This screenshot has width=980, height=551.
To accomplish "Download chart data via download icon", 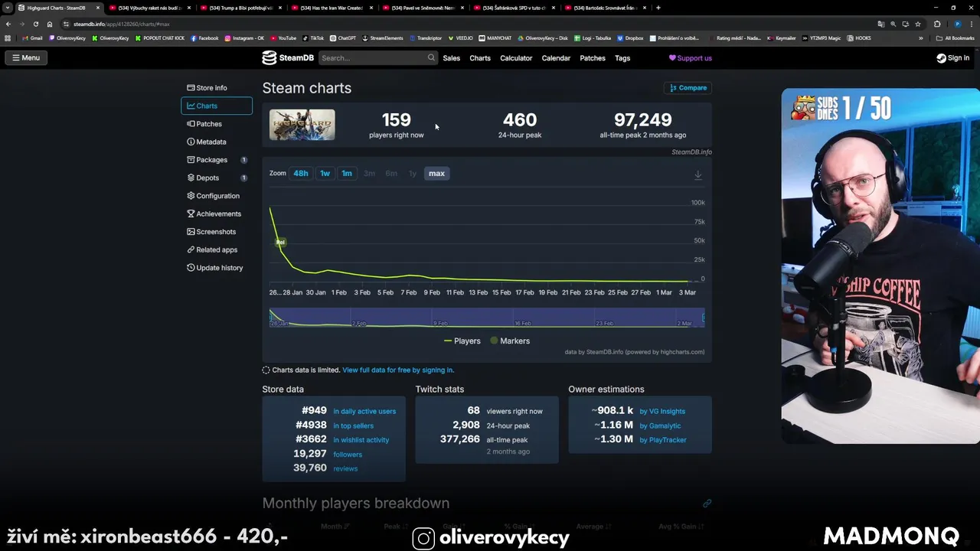I will tap(697, 174).
